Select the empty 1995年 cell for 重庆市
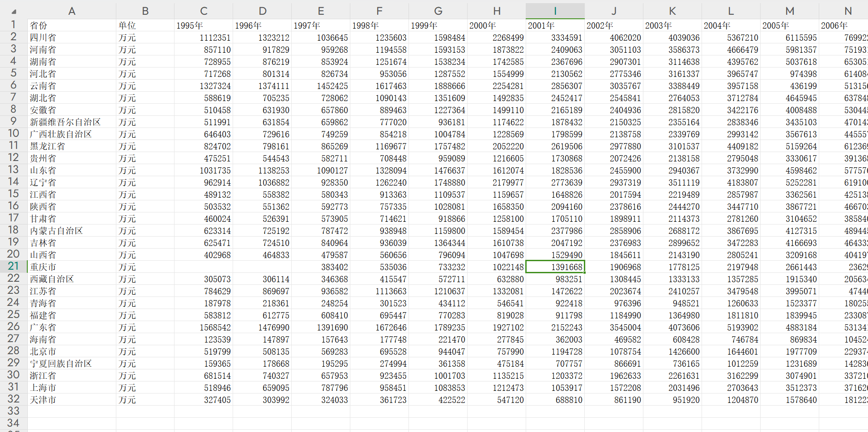This screenshot has height=432, width=868. coord(203,267)
